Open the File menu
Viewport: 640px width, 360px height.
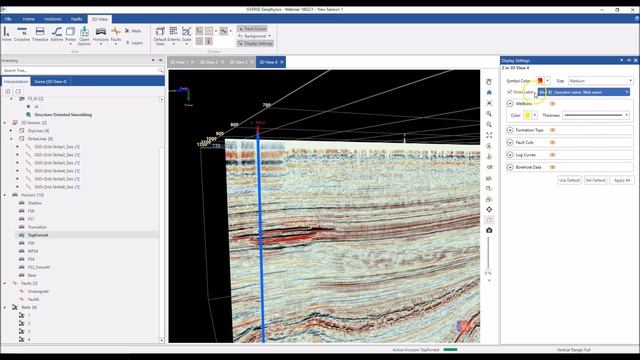click(8, 19)
